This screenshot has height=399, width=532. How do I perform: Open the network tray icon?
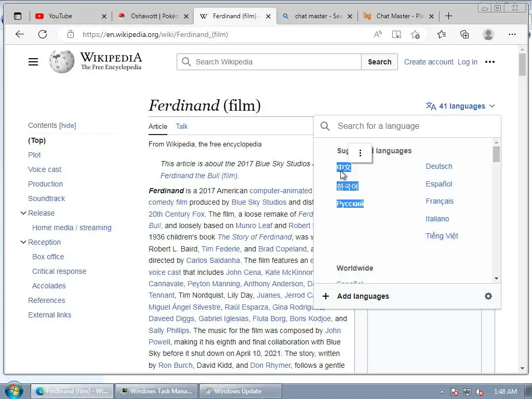467,392
